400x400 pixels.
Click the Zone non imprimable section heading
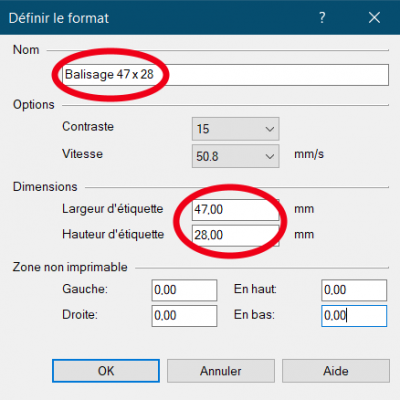(x=70, y=267)
